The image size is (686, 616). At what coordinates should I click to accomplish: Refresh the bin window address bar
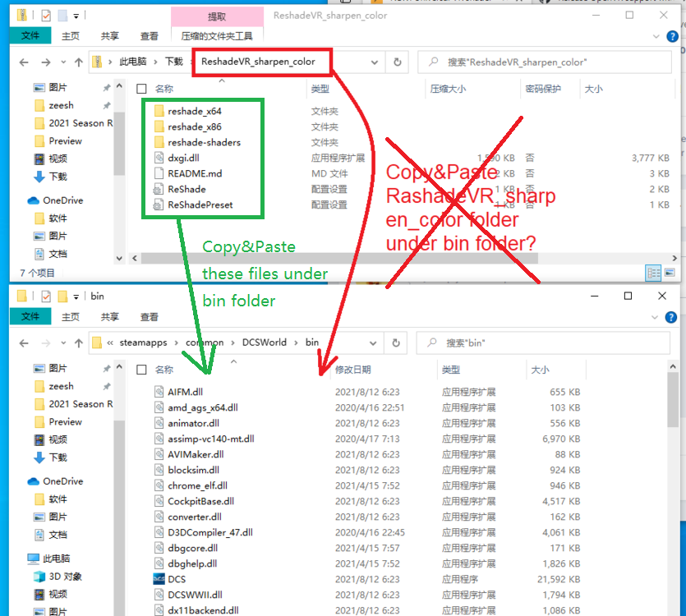pyautogui.click(x=396, y=343)
